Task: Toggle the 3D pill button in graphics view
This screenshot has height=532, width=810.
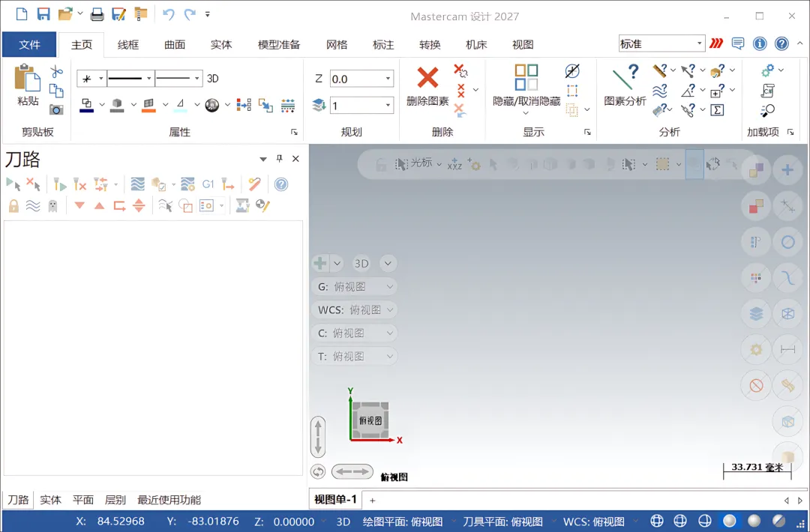Action: [361, 264]
